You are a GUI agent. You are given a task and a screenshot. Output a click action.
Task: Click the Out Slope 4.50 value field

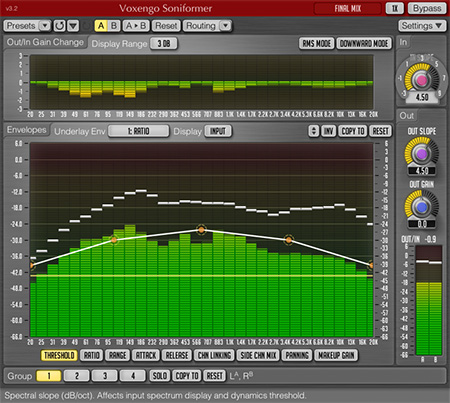click(x=422, y=171)
